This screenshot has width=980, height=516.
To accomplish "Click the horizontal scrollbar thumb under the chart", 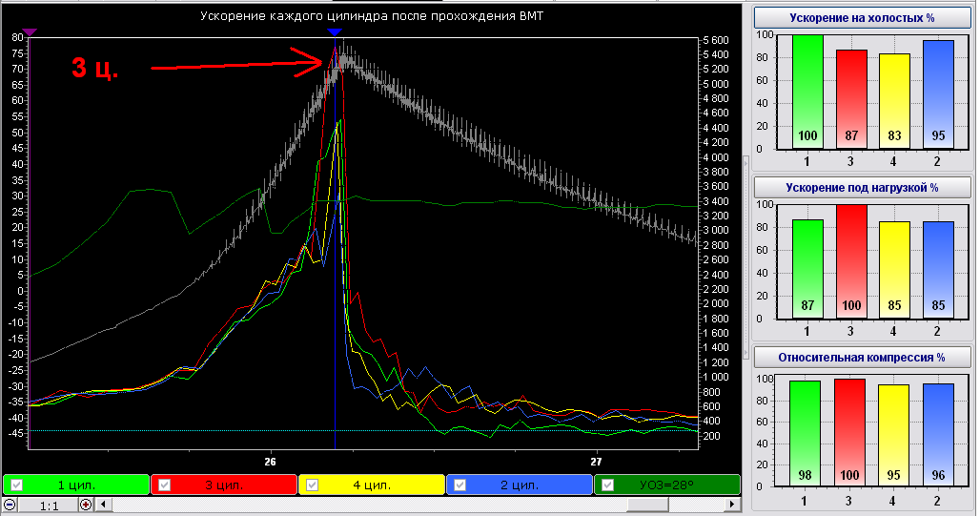I will (648, 505).
